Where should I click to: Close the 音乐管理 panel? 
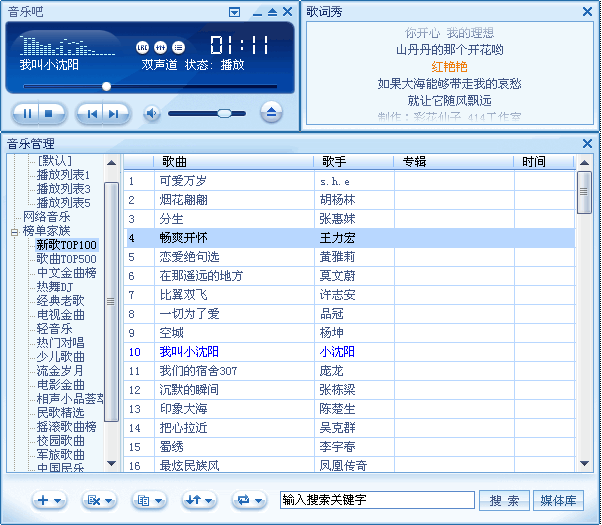point(587,144)
